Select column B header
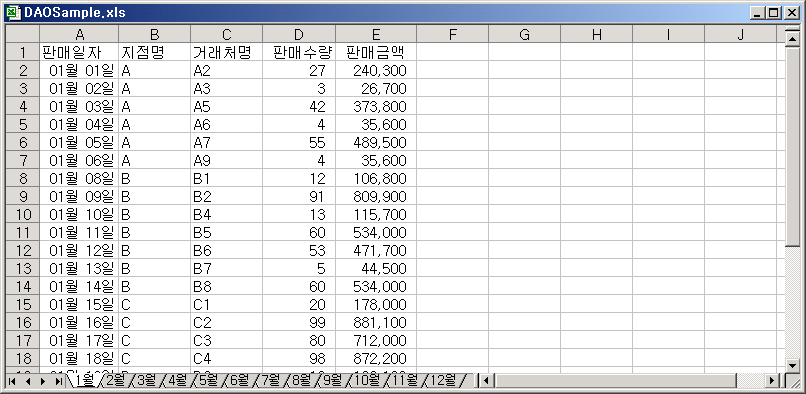806x394 pixels. pos(155,34)
